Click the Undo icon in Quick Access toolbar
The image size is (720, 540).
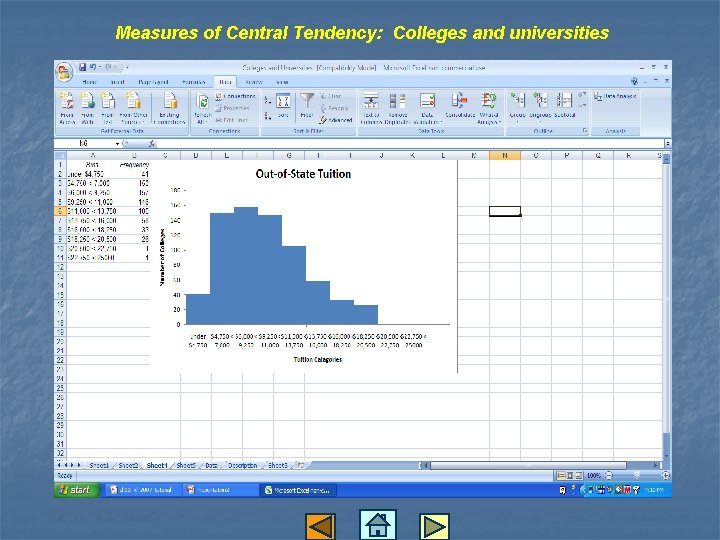[93, 68]
